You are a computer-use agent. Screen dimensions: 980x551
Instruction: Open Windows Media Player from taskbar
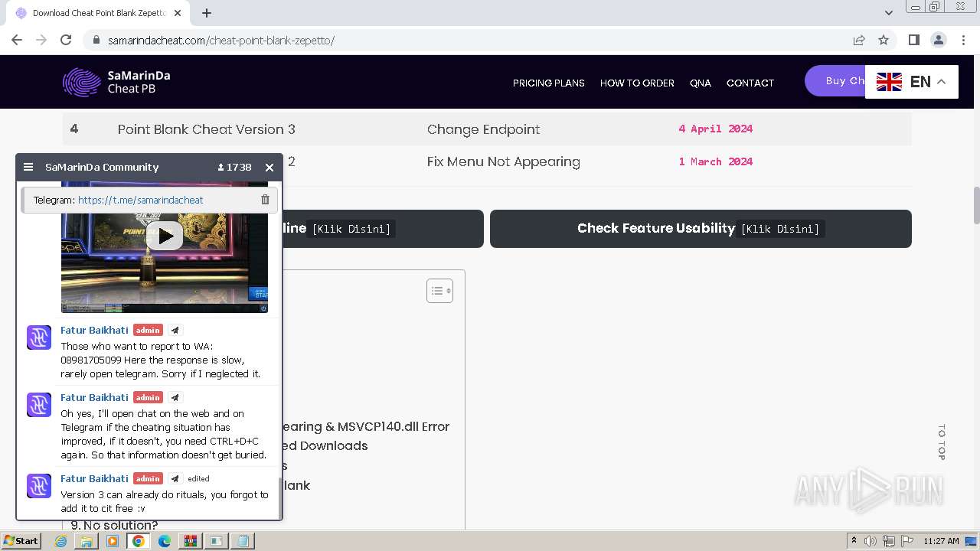(113, 541)
